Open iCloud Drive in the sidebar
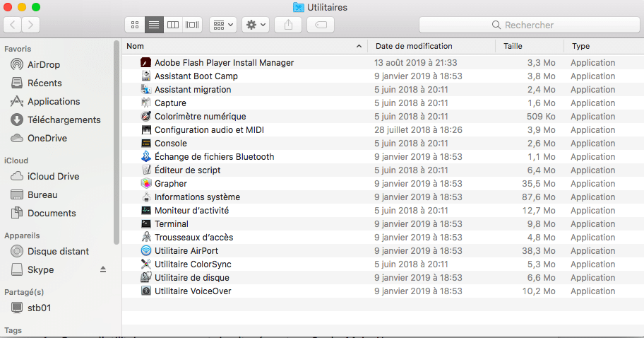644x338 pixels. [x=44, y=176]
